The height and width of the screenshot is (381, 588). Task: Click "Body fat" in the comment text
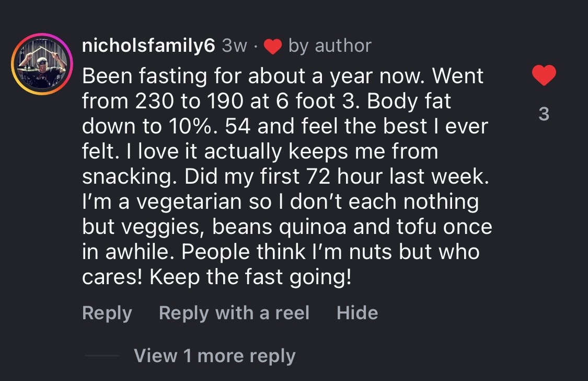tap(409, 102)
